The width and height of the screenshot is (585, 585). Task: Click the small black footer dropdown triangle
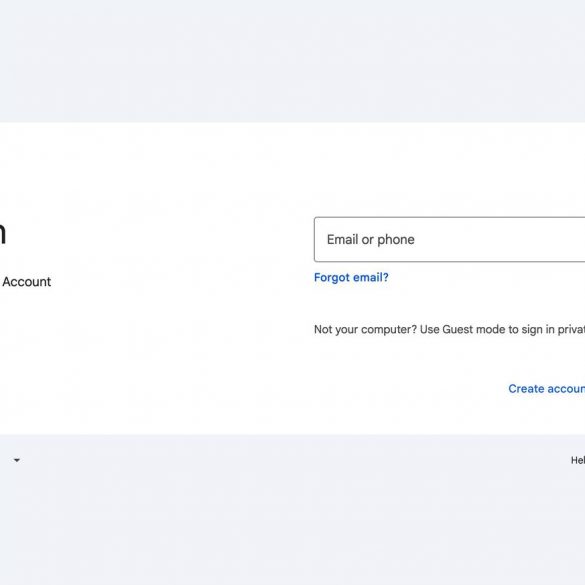coord(17,460)
